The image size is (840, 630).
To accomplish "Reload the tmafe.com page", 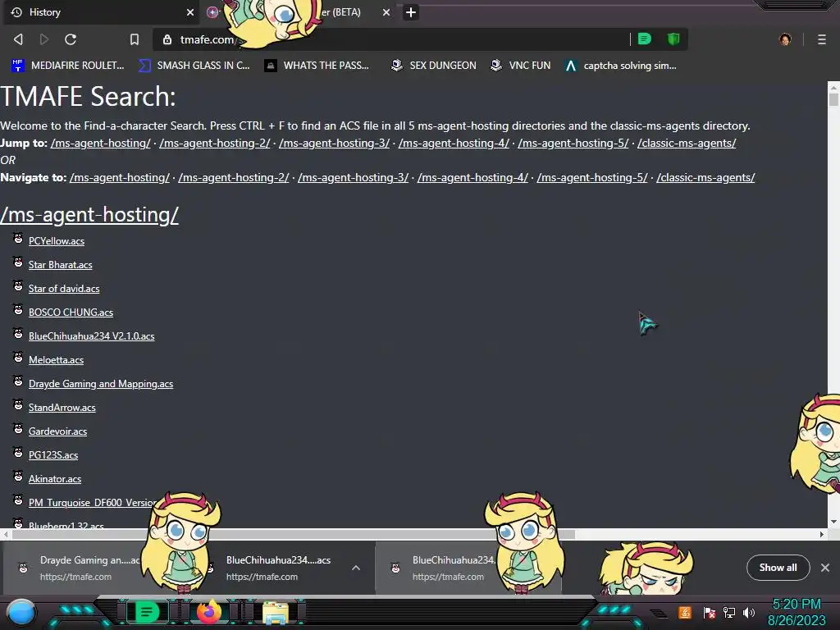I will coord(71,39).
